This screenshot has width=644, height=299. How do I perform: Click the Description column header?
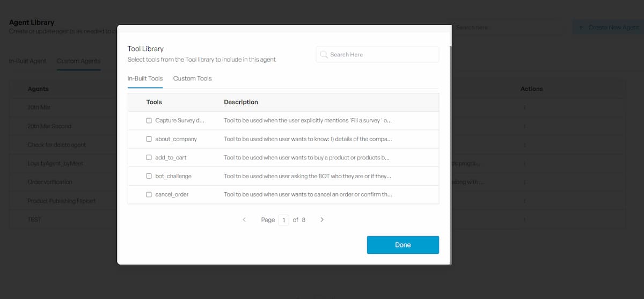tap(240, 102)
